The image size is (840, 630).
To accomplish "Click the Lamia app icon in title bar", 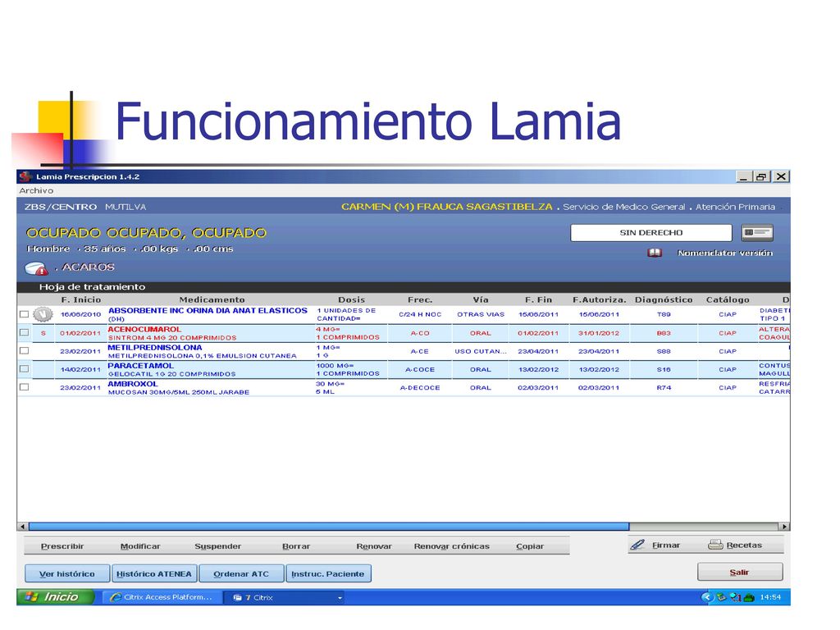I will tap(25, 176).
